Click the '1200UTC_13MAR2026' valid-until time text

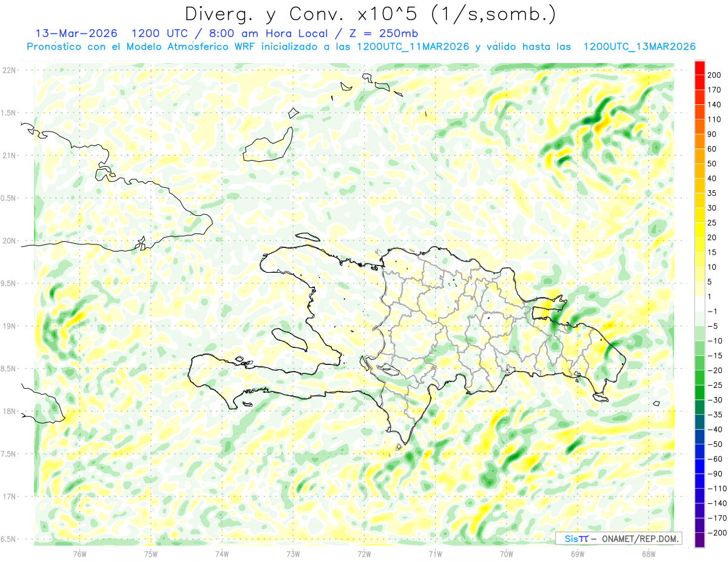(x=639, y=47)
